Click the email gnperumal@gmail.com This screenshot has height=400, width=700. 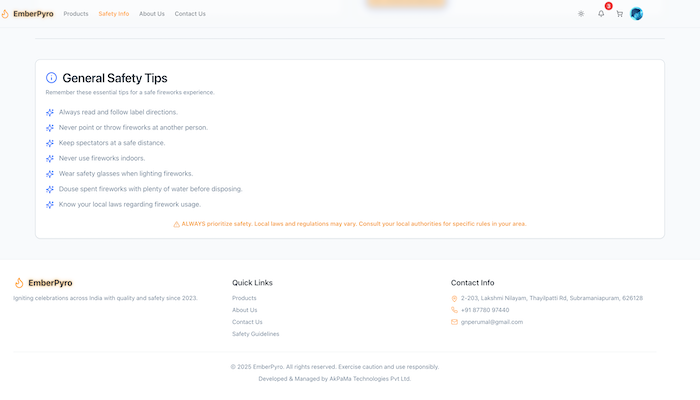492,322
